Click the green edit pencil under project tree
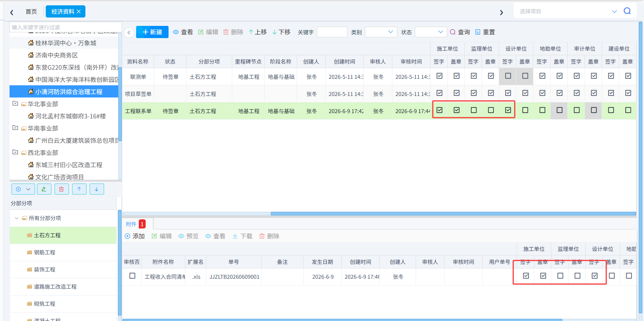Viewport: 644px width, 321px height. (x=44, y=189)
